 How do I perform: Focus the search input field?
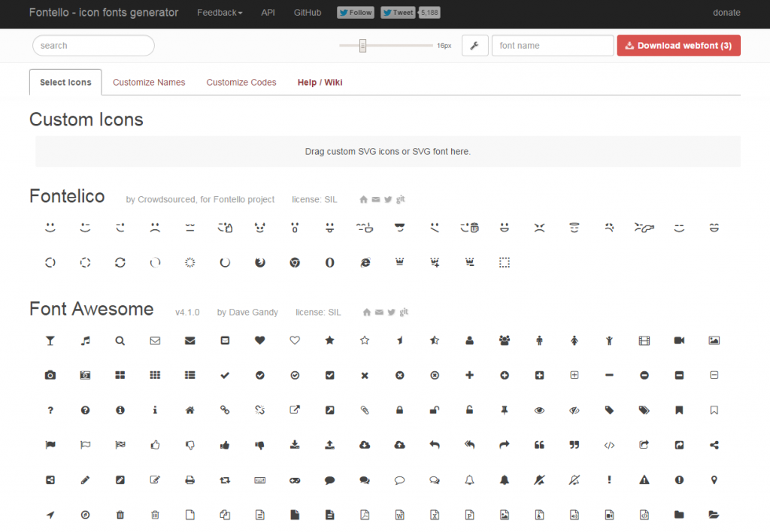coord(93,46)
